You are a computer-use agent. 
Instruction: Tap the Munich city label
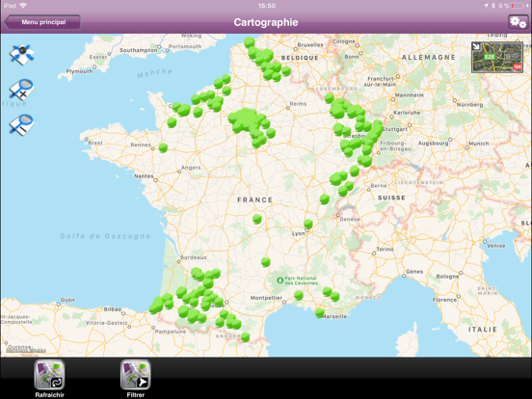click(x=479, y=144)
